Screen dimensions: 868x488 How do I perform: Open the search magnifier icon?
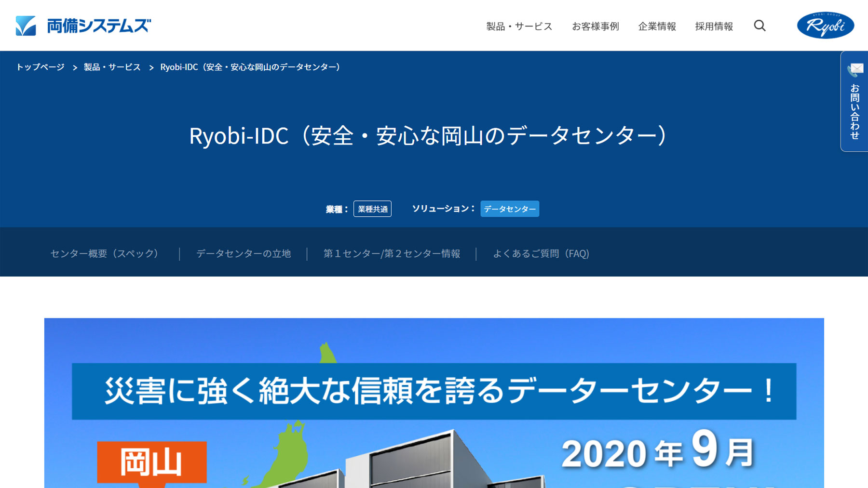tap(759, 26)
